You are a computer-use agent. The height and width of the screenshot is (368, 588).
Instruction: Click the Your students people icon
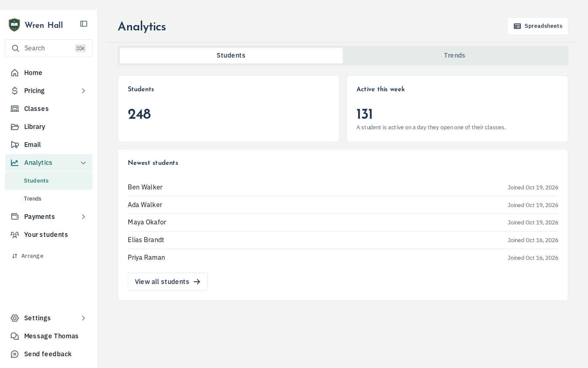(x=15, y=235)
